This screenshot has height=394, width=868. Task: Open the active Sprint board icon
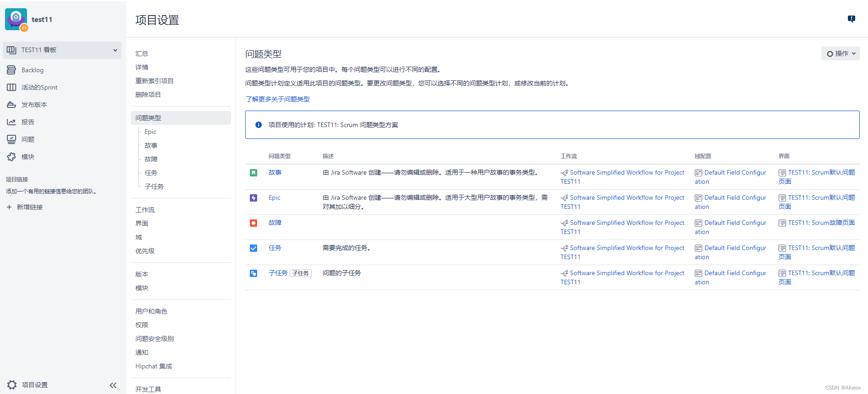pos(11,87)
